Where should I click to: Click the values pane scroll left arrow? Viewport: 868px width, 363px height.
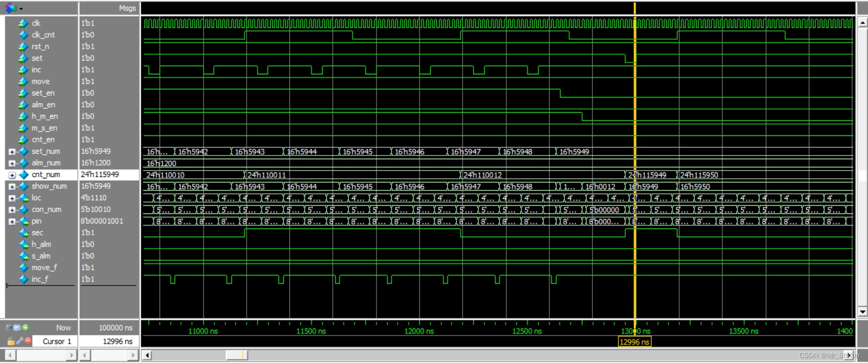85,355
